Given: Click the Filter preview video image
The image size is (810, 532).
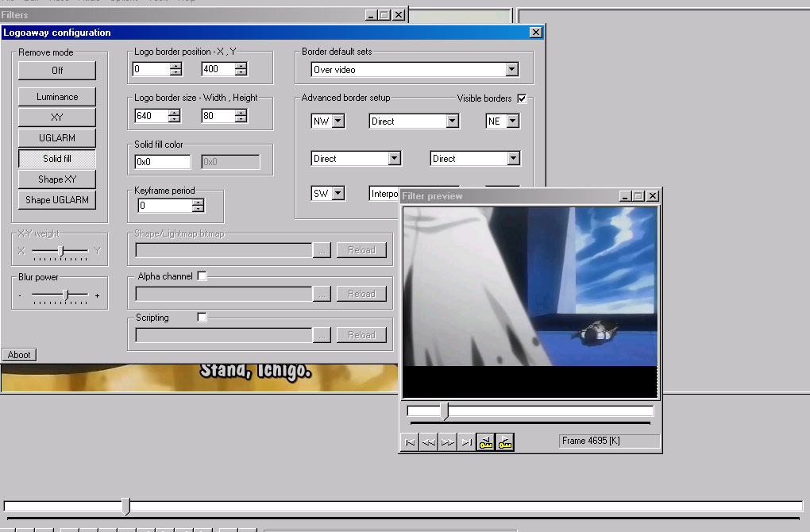Looking at the screenshot, I should [x=530, y=303].
